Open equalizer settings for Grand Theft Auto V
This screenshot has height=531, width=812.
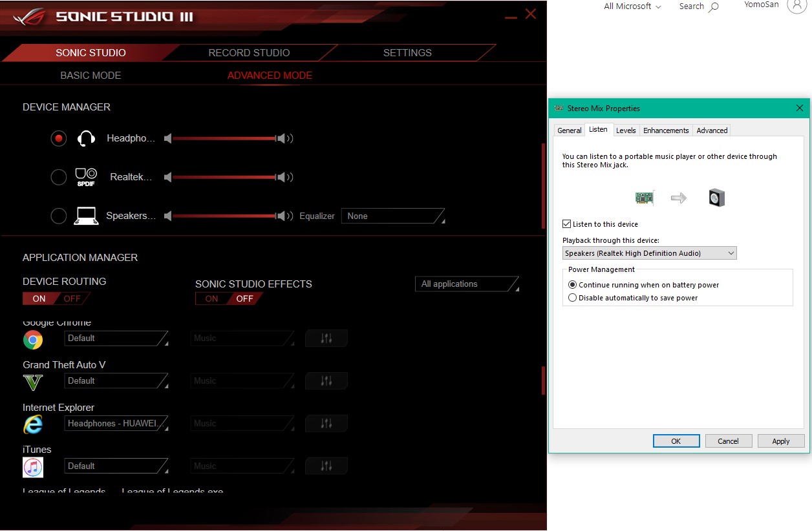326,380
